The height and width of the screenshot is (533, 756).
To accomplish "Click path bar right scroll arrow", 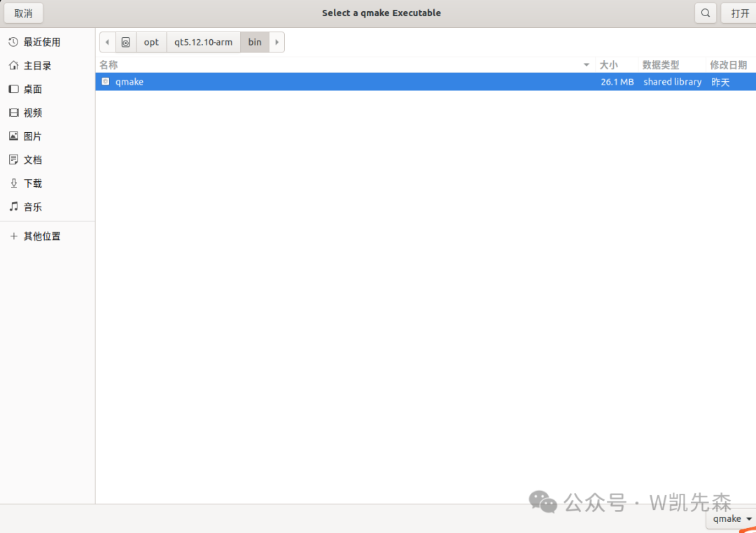I will [x=277, y=42].
